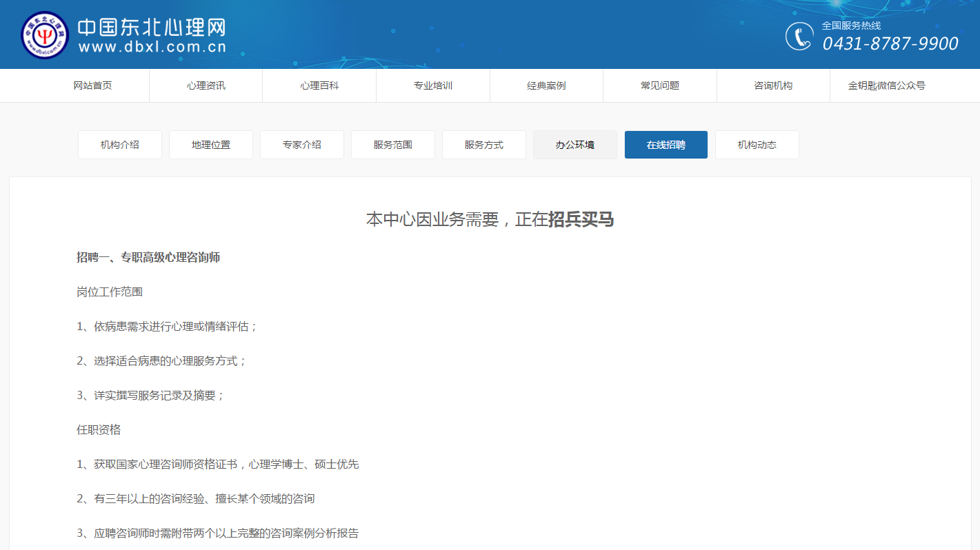Select 专业培训 in the top menu
980x550 pixels.
(432, 85)
